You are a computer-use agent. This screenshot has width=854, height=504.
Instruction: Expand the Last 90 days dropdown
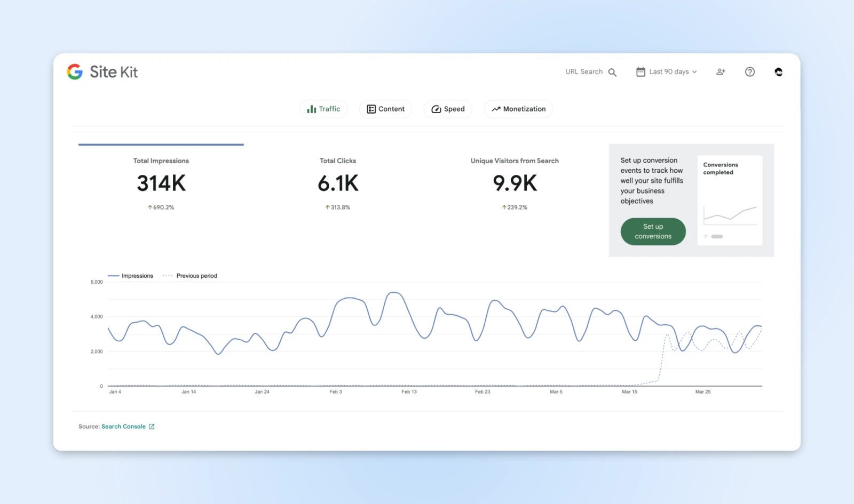point(673,72)
